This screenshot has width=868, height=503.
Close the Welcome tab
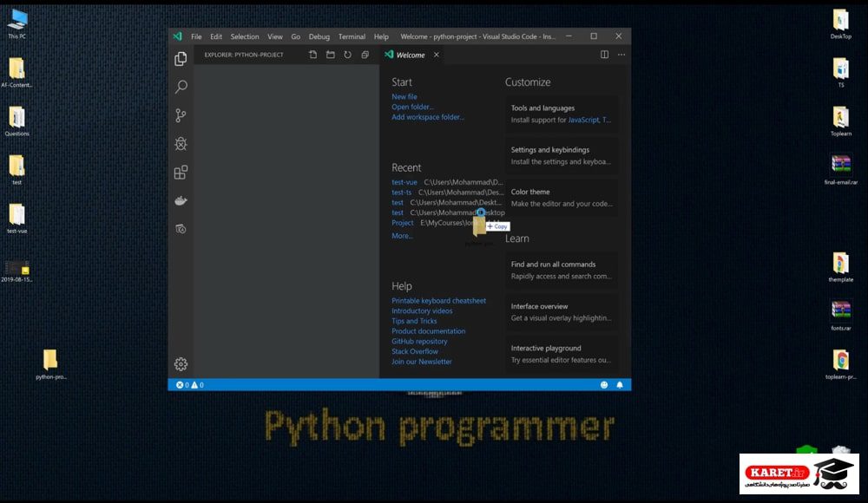(437, 55)
